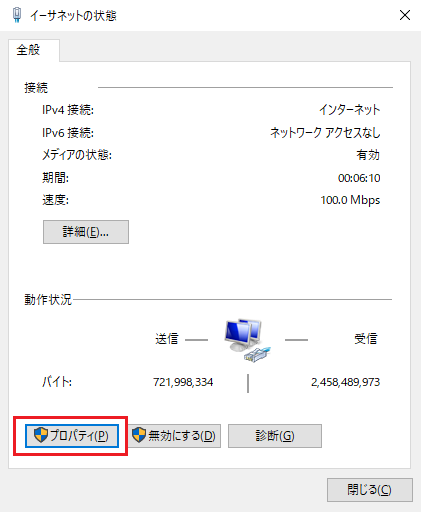The image size is (421, 512).
Task: Run diagnostics with 診断(G) button
Action: (x=275, y=436)
